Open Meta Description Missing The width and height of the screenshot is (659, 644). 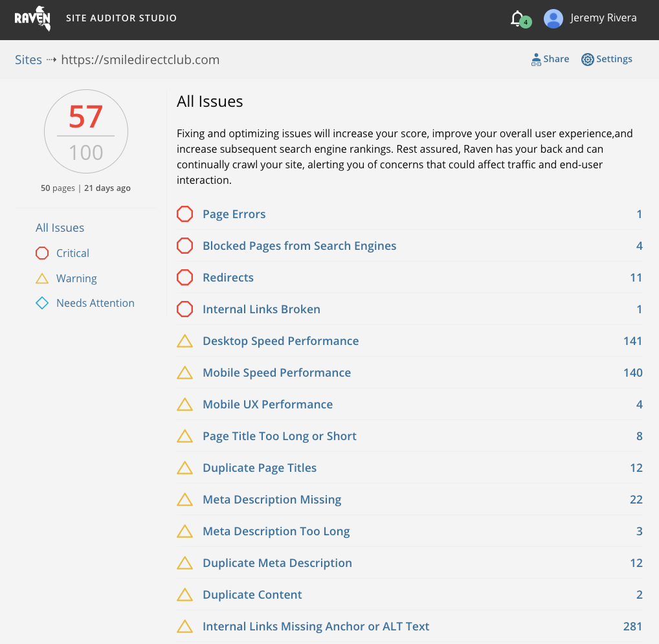click(x=272, y=500)
